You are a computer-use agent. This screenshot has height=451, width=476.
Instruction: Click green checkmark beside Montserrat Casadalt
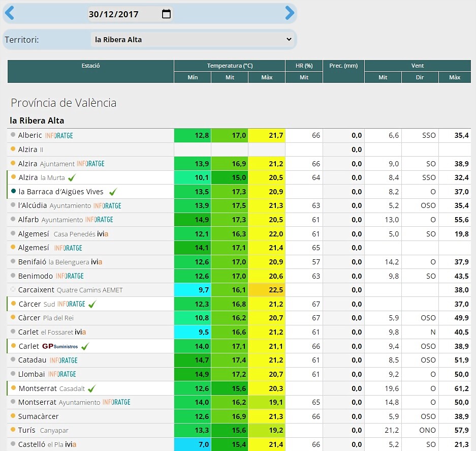click(91, 388)
